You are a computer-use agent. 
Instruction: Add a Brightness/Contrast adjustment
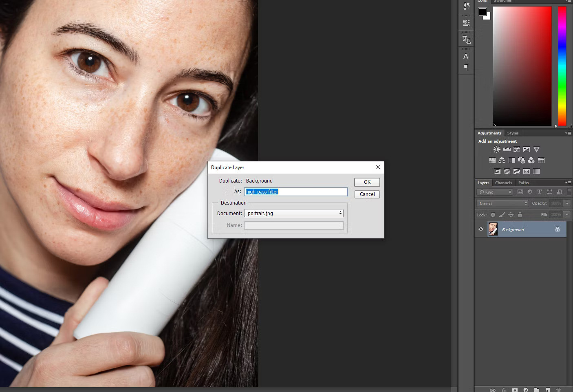click(497, 150)
